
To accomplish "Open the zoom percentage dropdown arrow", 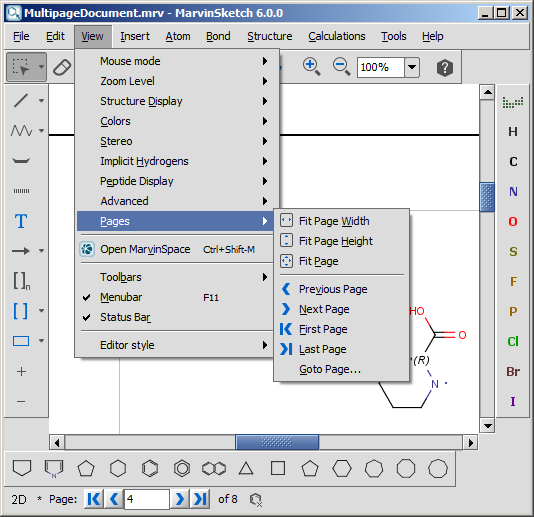I will [x=412, y=67].
